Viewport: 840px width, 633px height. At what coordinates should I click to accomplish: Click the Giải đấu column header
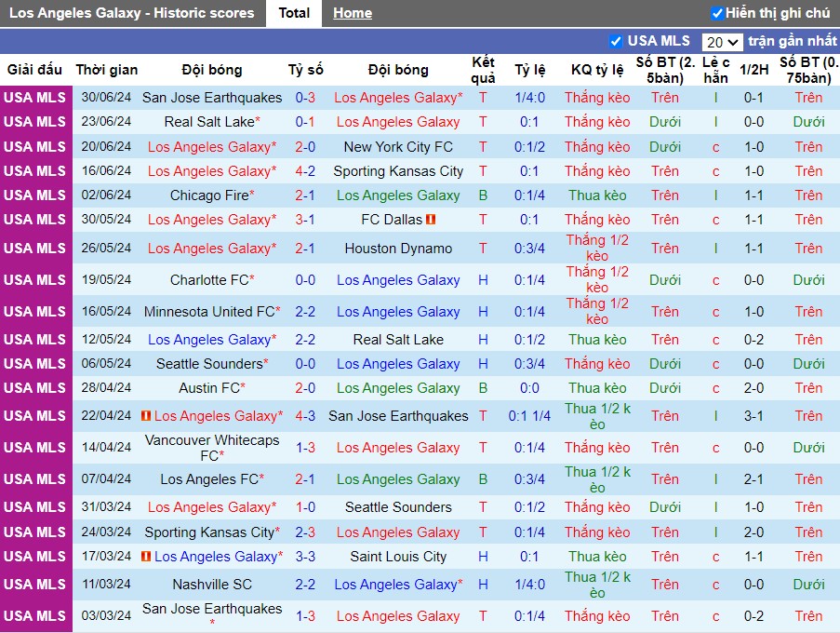(34, 70)
